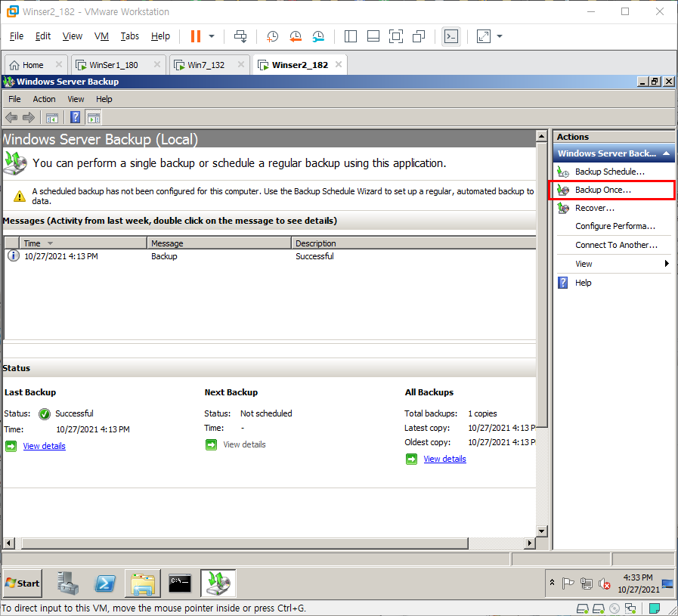The image size is (678, 616).
Task: Click the blue Help icon in the MMC toolbar
Action: (x=76, y=117)
